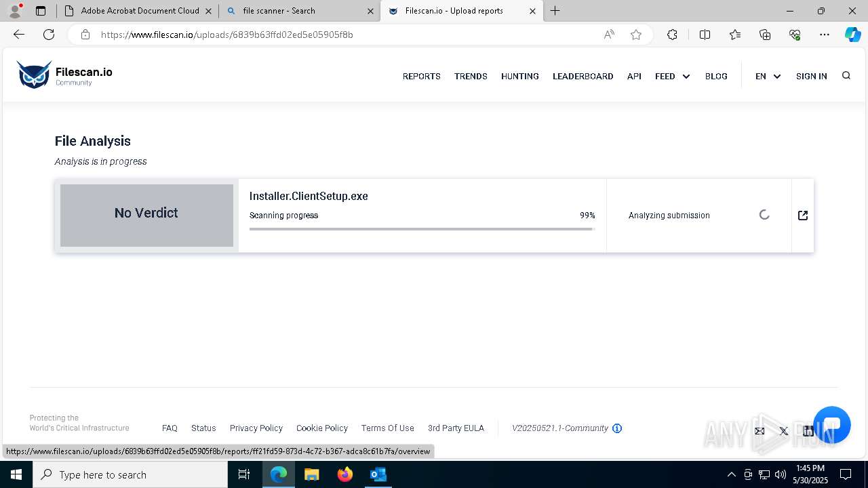Screen dimensions: 868x488
Task: Click the V20250521.1-Community version text
Action: tap(560, 428)
